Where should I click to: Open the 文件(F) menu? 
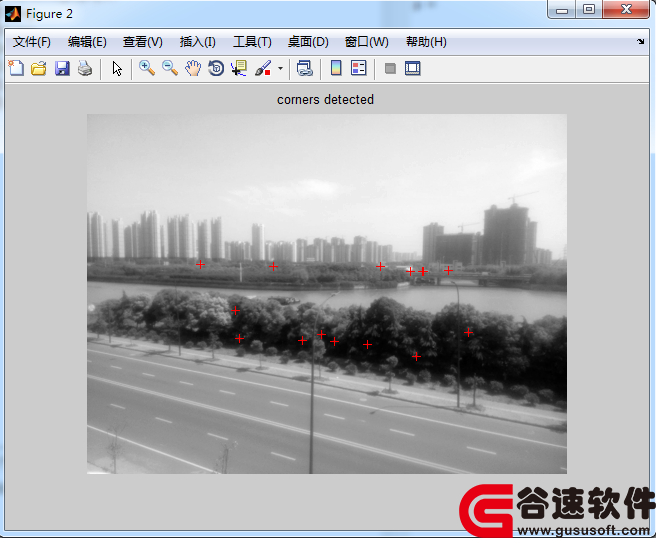32,42
